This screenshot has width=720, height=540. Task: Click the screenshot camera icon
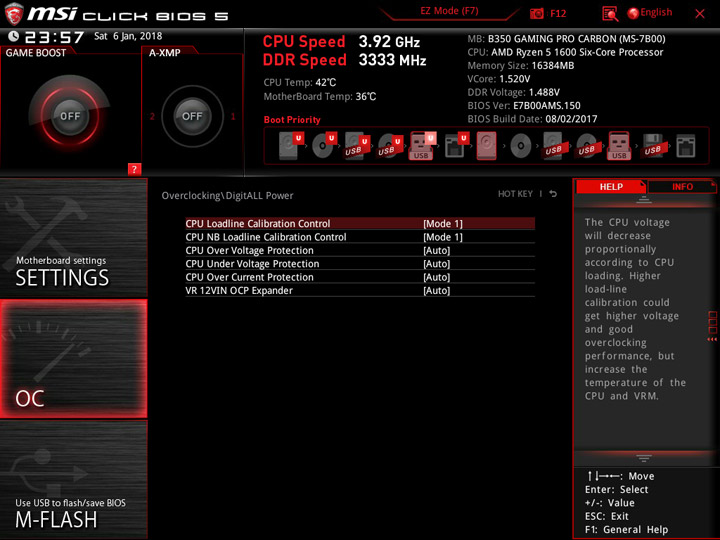coord(536,13)
